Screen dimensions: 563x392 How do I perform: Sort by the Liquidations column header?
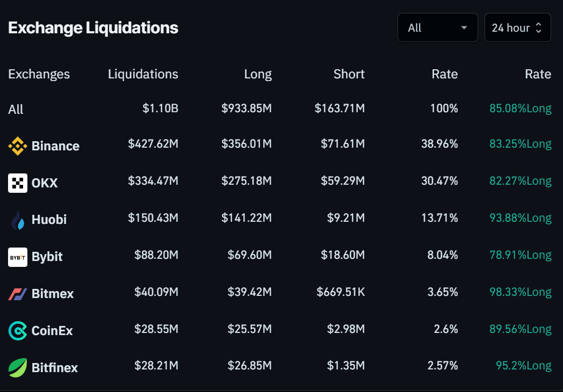click(x=143, y=74)
